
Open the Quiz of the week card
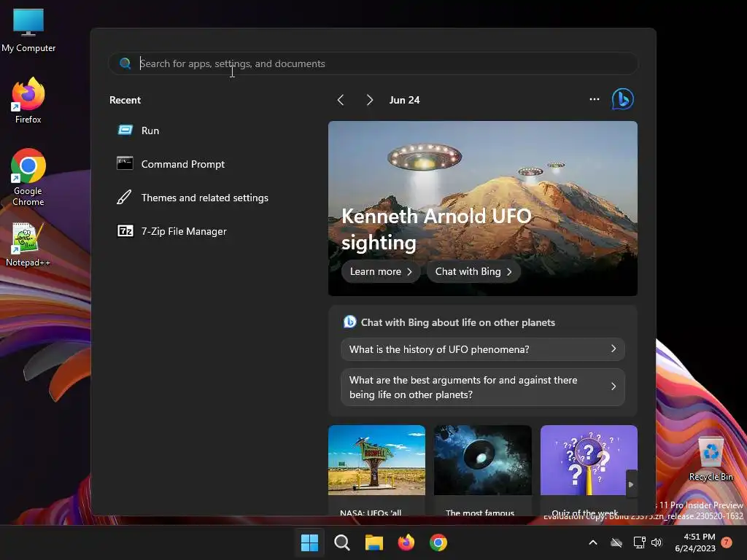[589, 470]
